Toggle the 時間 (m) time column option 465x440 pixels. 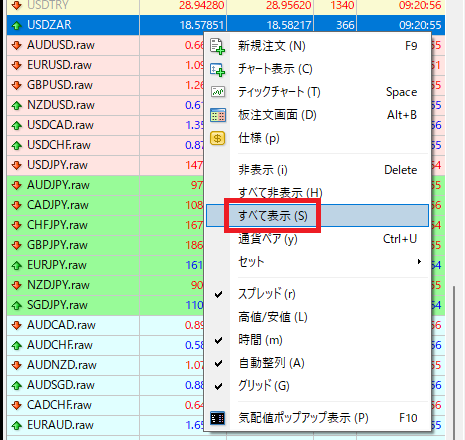click(317, 340)
